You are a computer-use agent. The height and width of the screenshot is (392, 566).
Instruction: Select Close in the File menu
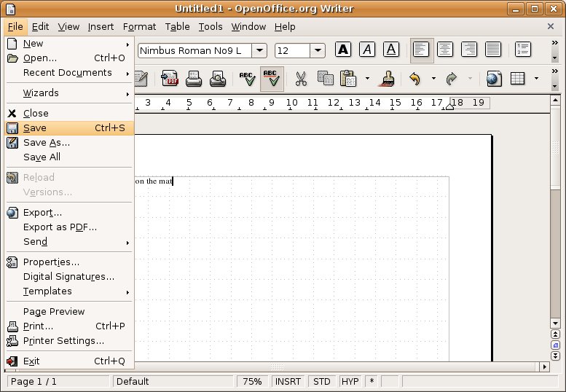pos(70,114)
